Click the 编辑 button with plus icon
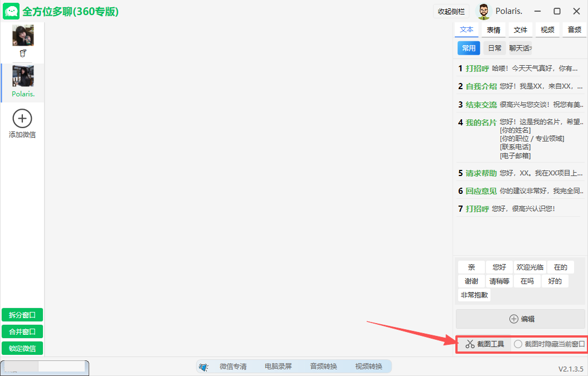 (x=521, y=319)
